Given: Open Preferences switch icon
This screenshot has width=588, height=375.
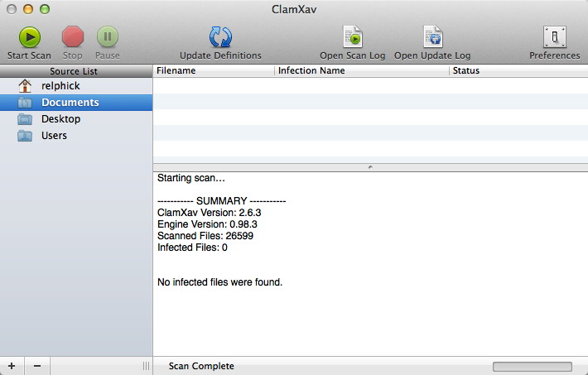Looking at the screenshot, I should 555,36.
